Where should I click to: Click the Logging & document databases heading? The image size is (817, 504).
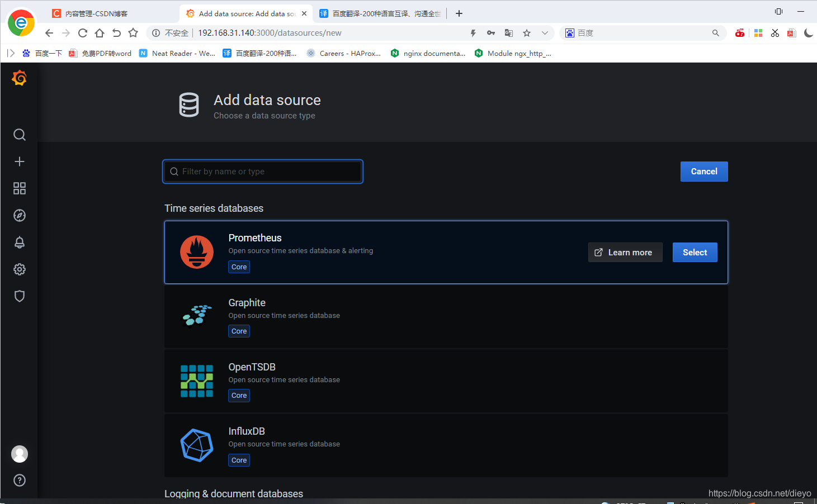[x=234, y=493]
